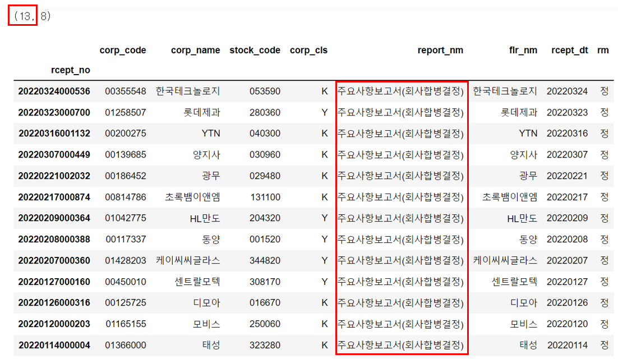Viewport: 618px width, 364px height.
Task: Click the flr_nm column header
Action: [523, 50]
